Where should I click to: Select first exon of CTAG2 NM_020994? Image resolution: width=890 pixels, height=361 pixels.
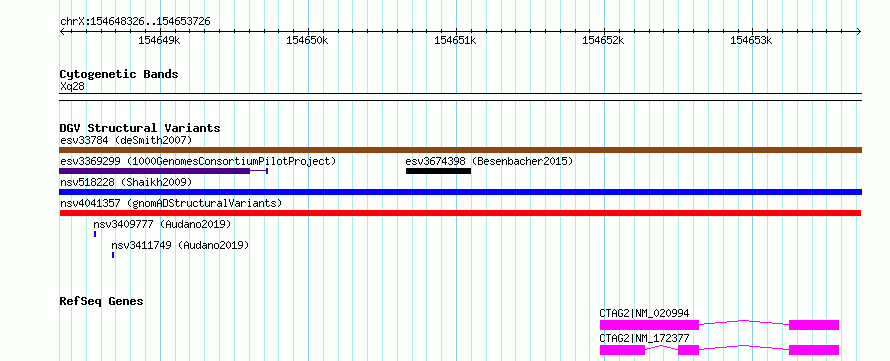point(649,325)
